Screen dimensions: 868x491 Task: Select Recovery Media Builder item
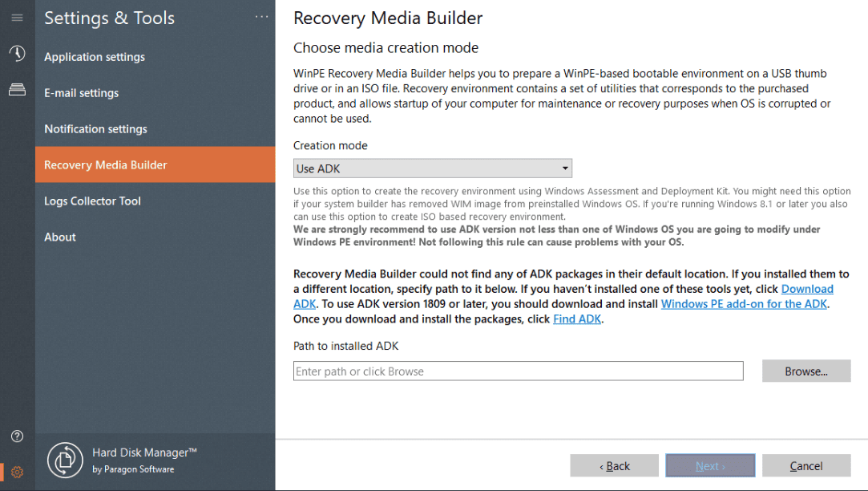pos(155,164)
